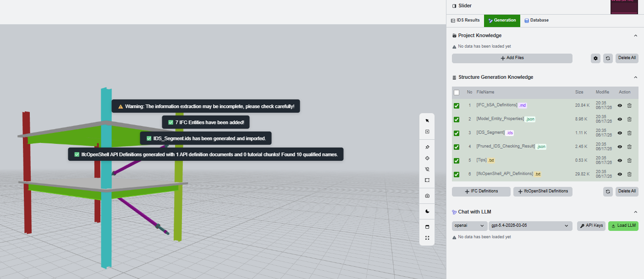Preview the IFC_bSA_Definitions file with eye icon
Screen dimensions: 644x279
pyautogui.click(x=620, y=105)
